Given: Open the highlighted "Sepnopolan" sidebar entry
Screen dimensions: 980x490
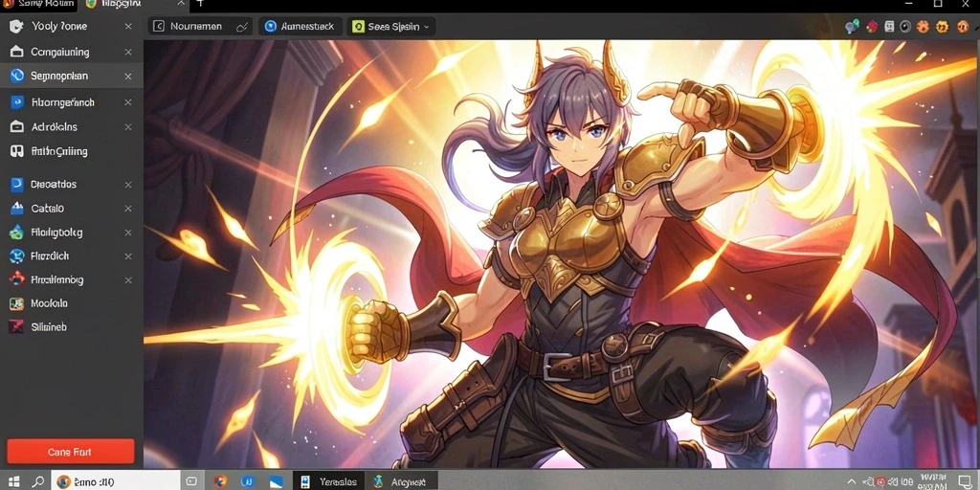Looking at the screenshot, I should point(71,77).
